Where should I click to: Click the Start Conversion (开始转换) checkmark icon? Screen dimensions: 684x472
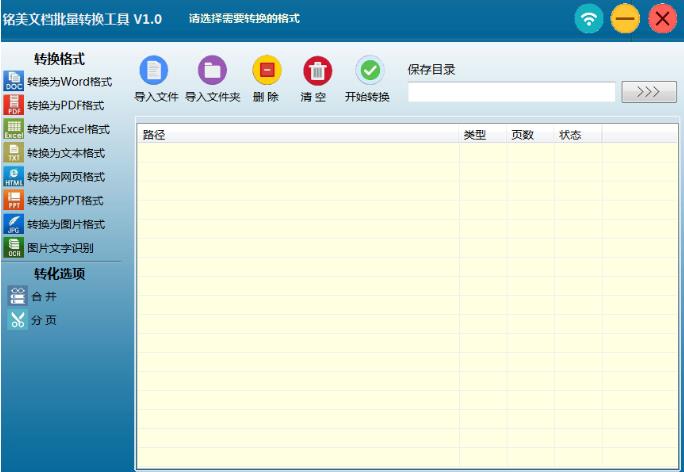coord(368,71)
